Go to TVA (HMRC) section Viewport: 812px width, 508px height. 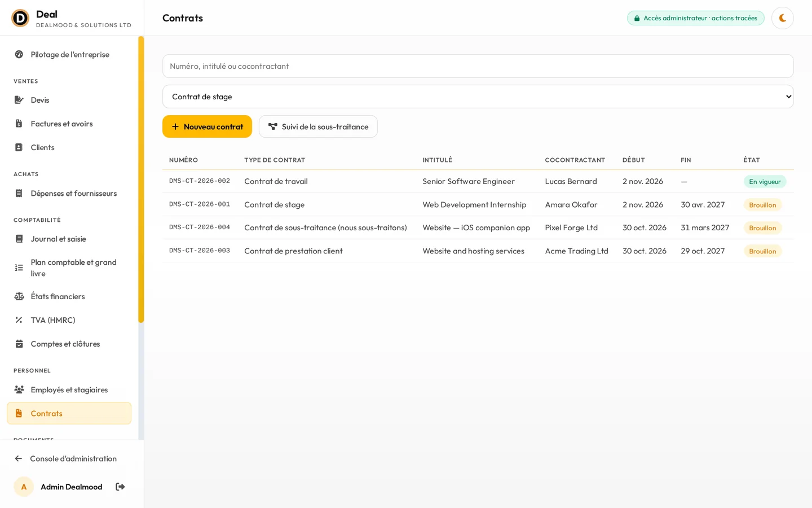coord(69,320)
